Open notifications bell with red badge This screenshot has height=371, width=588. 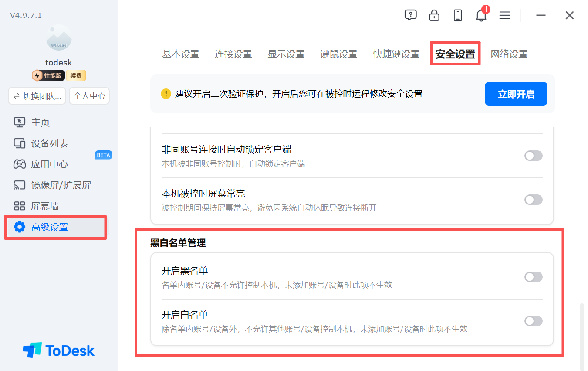pyautogui.click(x=481, y=15)
